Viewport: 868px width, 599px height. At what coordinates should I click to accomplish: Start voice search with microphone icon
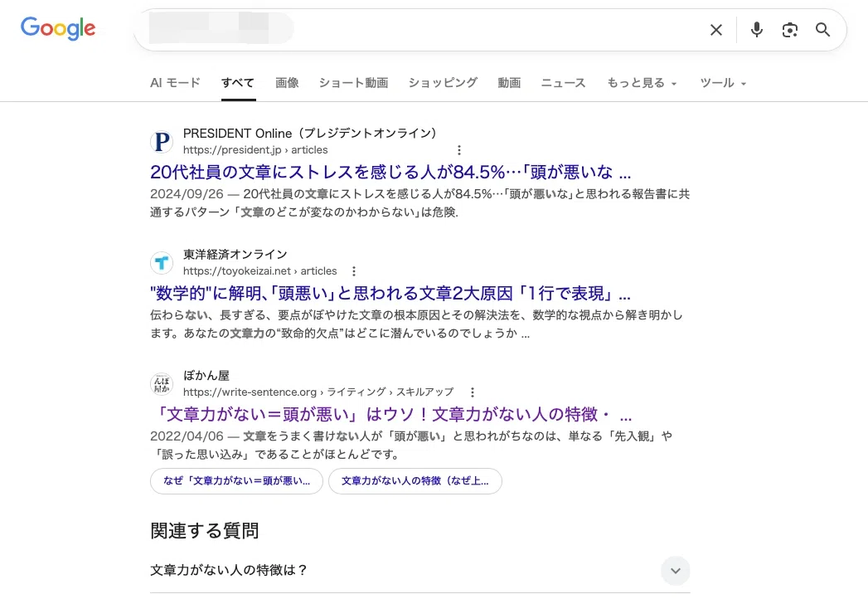point(756,29)
